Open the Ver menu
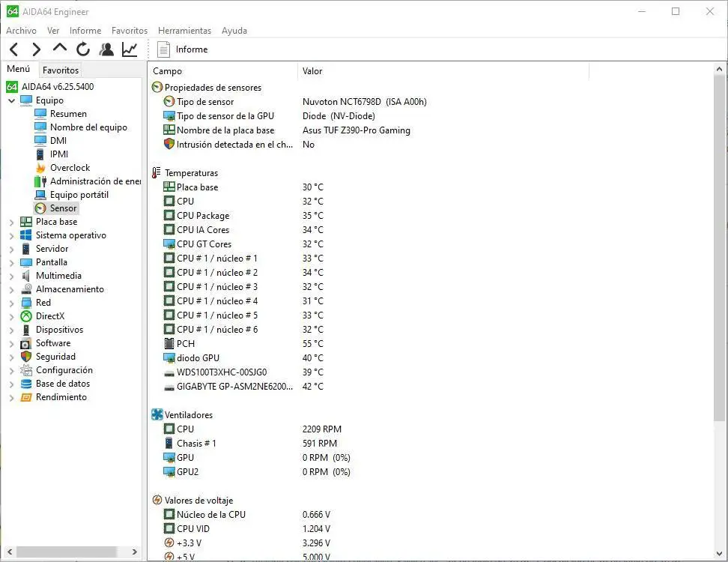Viewport: 728px width, 562px height. point(53,31)
